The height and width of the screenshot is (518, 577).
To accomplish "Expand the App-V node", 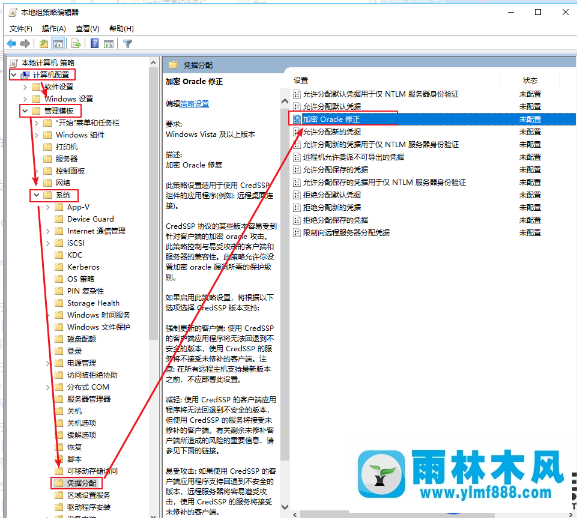I will coord(47,207).
